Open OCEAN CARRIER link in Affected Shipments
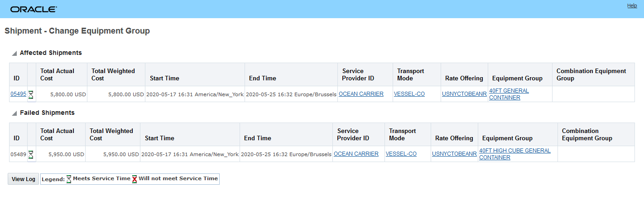 point(361,94)
